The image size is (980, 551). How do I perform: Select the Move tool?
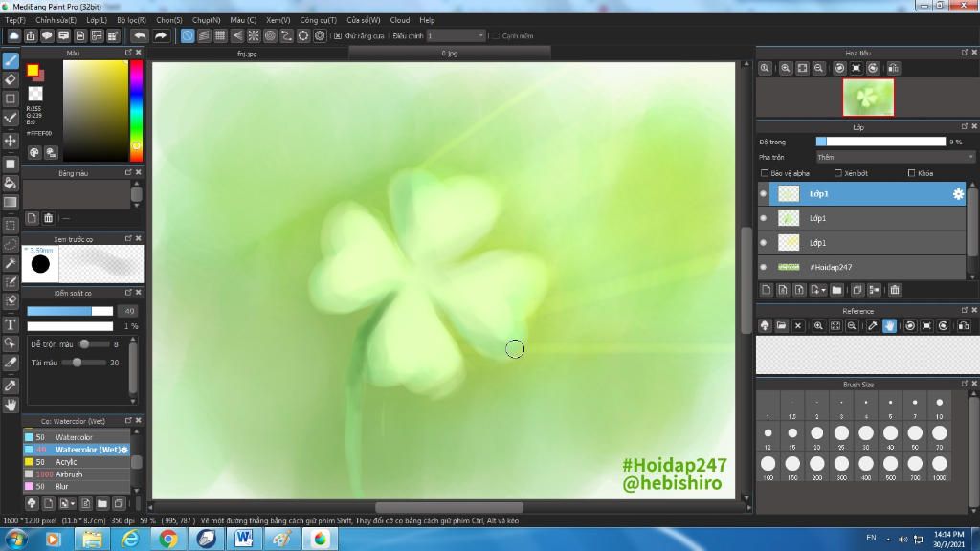coord(11,141)
